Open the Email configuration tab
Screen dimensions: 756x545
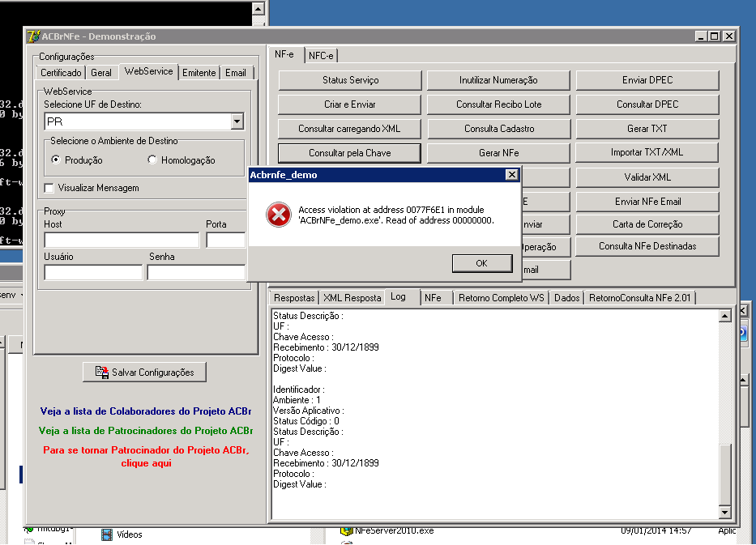236,73
